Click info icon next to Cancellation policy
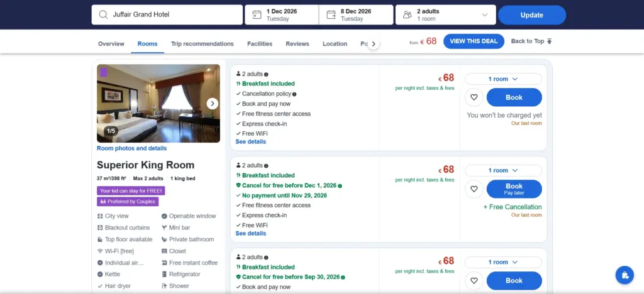 [294, 94]
